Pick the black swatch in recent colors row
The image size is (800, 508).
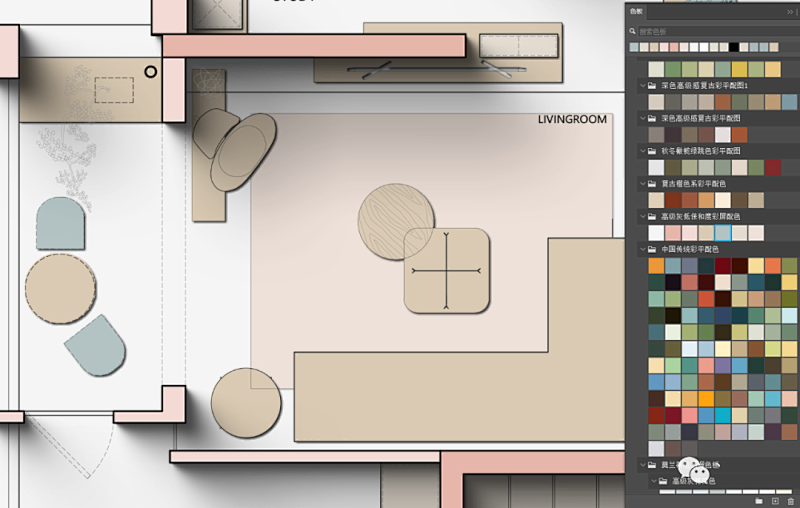(734, 47)
